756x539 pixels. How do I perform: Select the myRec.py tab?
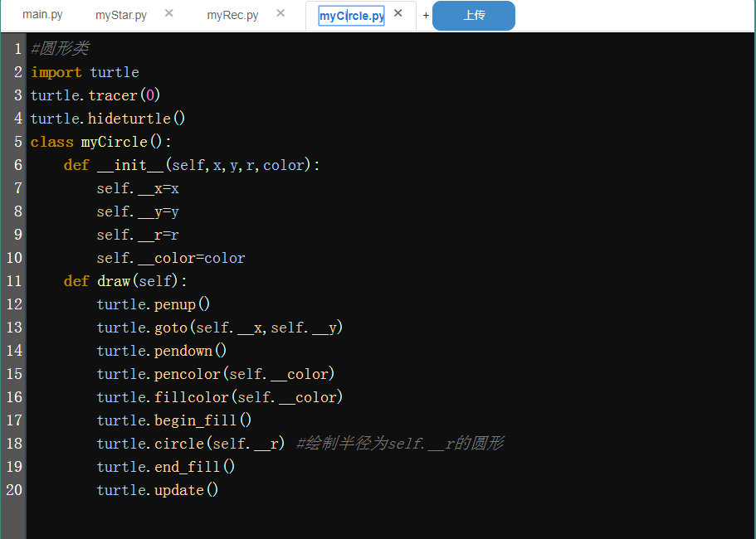coord(232,15)
